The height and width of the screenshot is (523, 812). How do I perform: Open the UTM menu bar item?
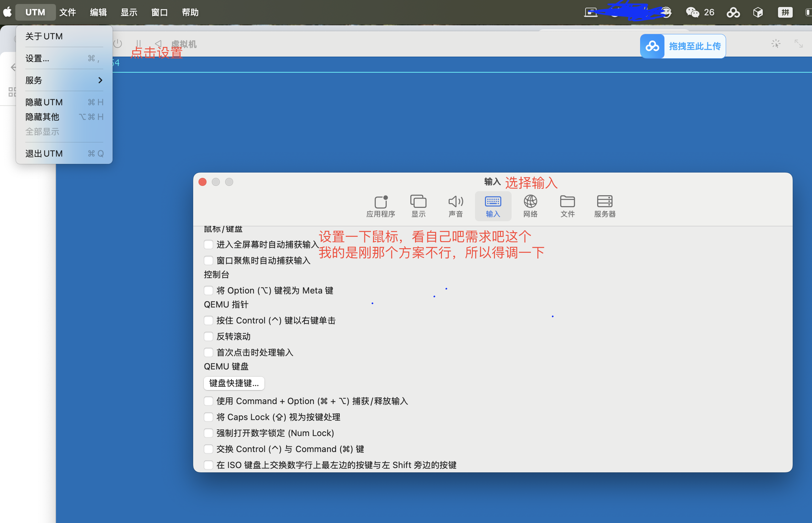(x=35, y=12)
